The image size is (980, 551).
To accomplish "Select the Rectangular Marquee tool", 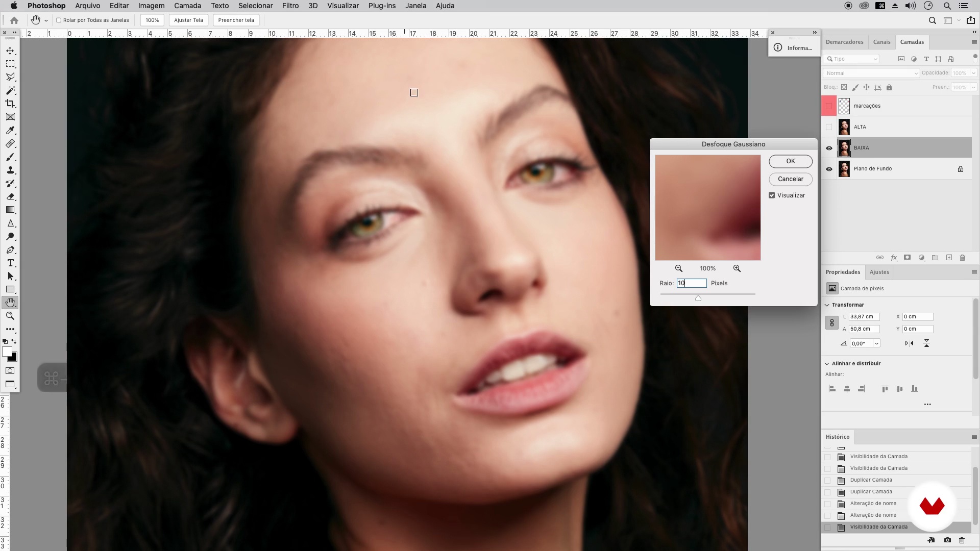I will point(10,64).
